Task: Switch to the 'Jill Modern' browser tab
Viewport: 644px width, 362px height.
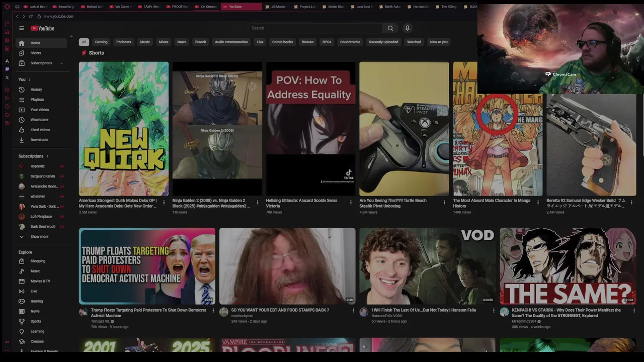Action: pyautogui.click(x=277, y=7)
